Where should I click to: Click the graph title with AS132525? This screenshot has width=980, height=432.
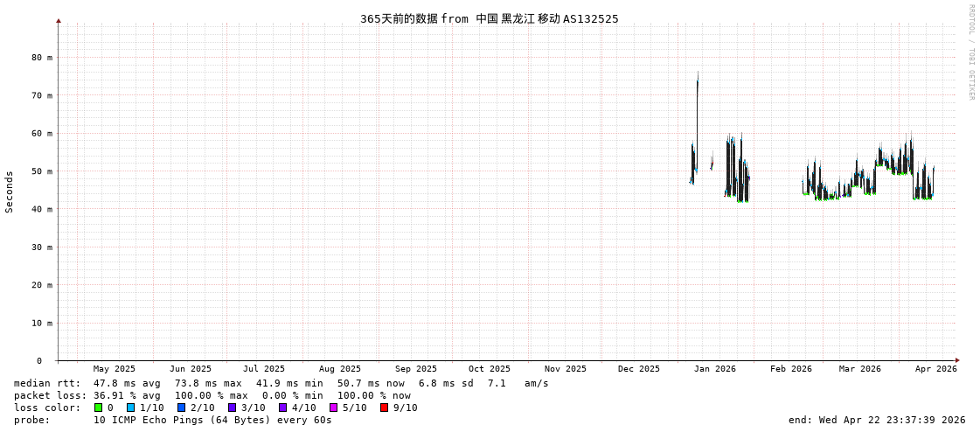coord(489,19)
